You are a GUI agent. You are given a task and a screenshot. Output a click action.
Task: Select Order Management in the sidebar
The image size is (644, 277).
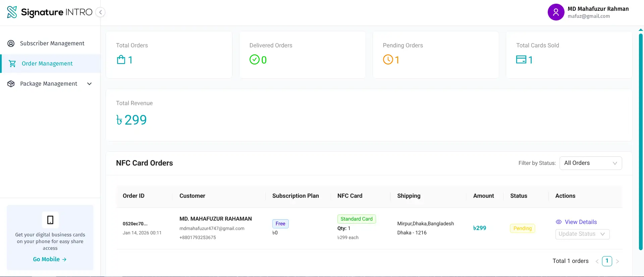point(47,64)
